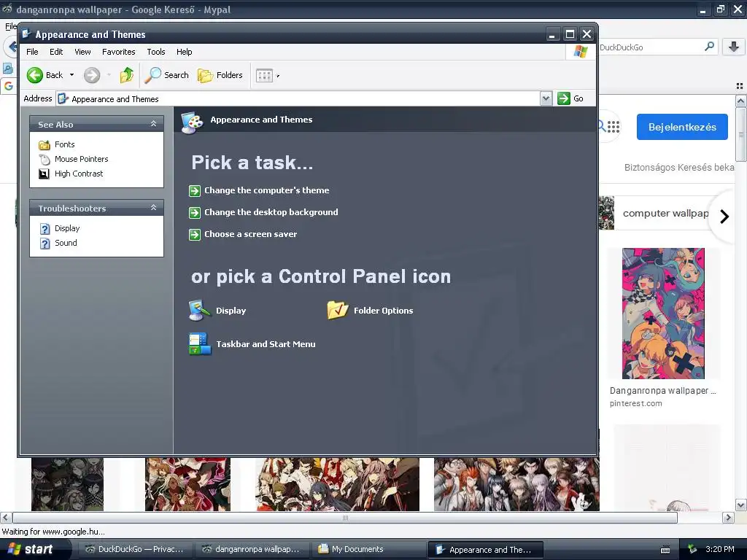Click the Windows flag logo in menu bar
The width and height of the screenshot is (747, 560).
580,52
